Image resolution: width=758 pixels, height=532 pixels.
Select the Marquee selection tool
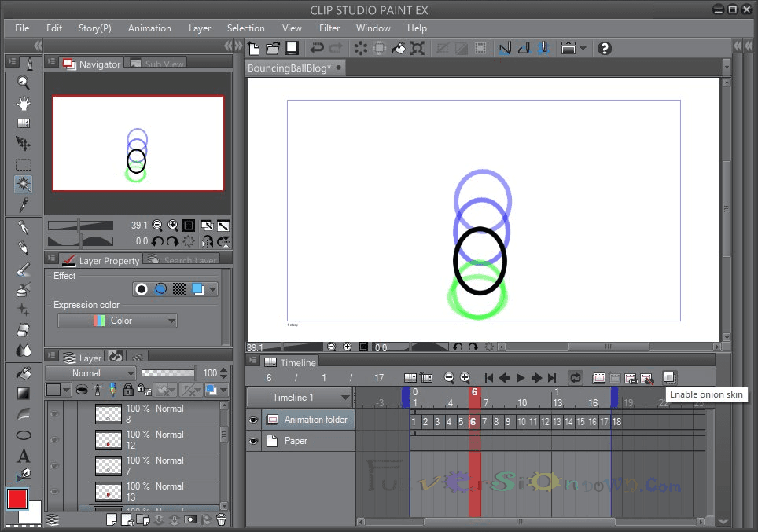pos(23,163)
